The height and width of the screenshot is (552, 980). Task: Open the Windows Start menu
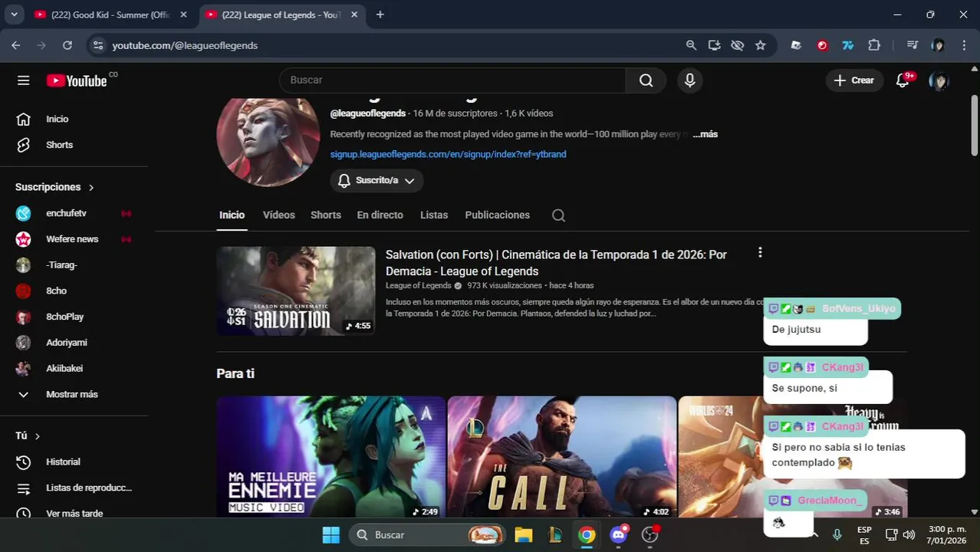pos(331,534)
